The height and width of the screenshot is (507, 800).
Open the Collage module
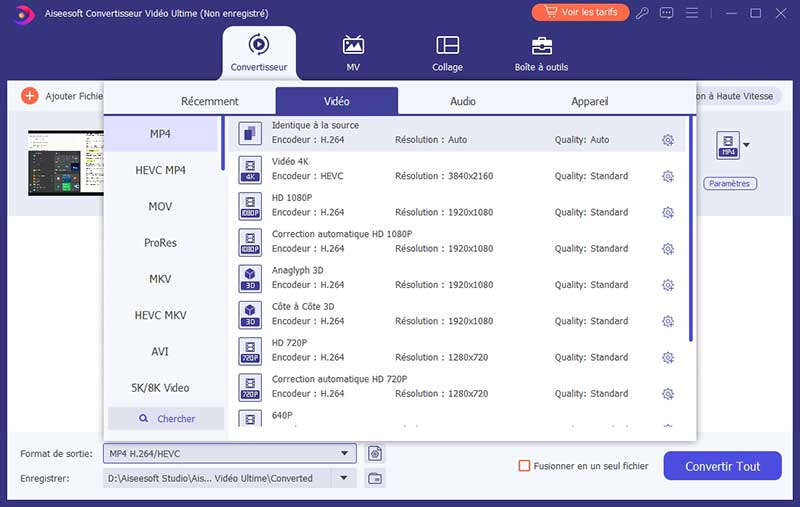coord(447,53)
